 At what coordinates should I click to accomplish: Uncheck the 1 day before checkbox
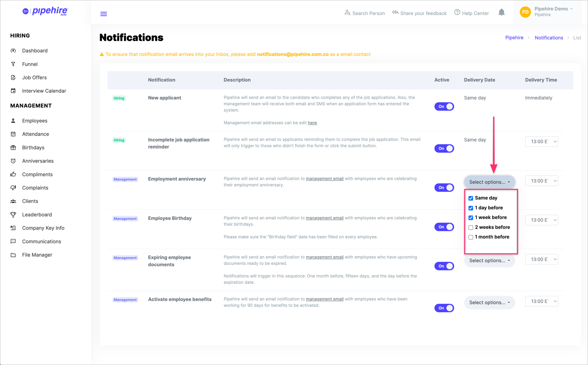(471, 208)
